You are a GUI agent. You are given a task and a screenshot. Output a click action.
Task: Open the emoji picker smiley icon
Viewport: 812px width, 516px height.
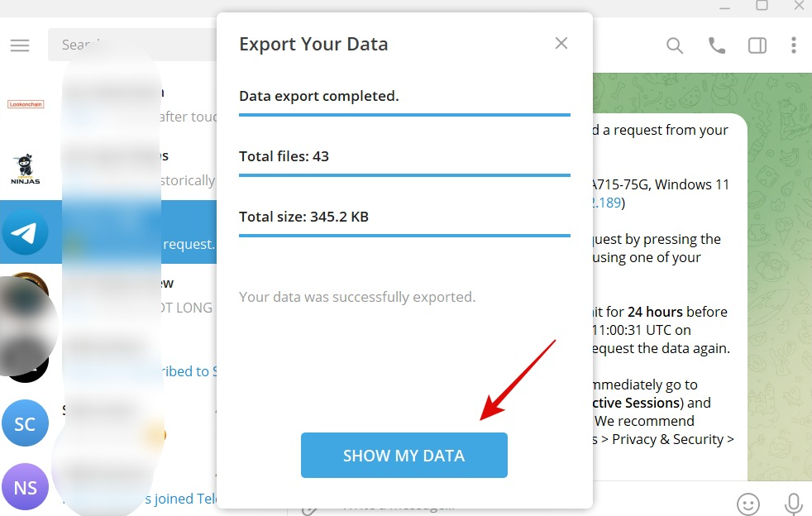(748, 503)
